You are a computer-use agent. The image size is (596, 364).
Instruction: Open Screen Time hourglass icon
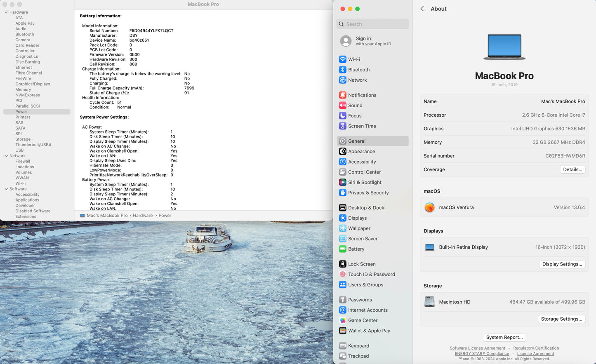[342, 126]
